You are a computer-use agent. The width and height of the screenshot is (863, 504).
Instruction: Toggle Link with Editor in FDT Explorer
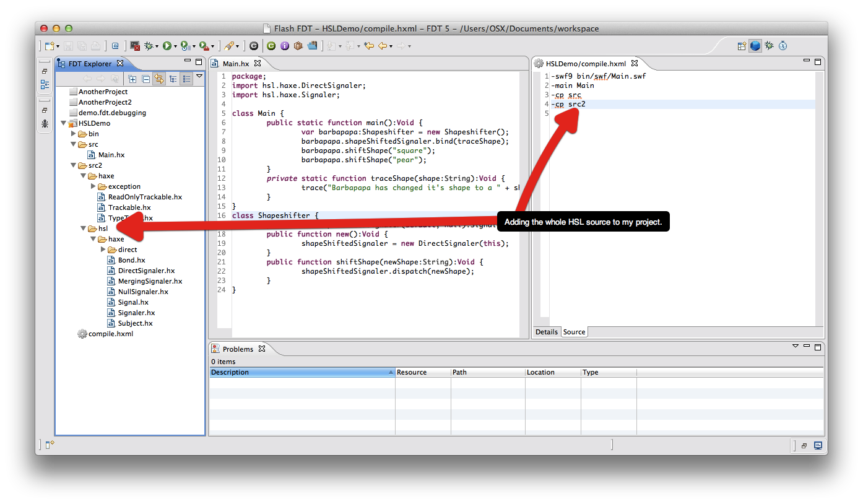point(159,79)
